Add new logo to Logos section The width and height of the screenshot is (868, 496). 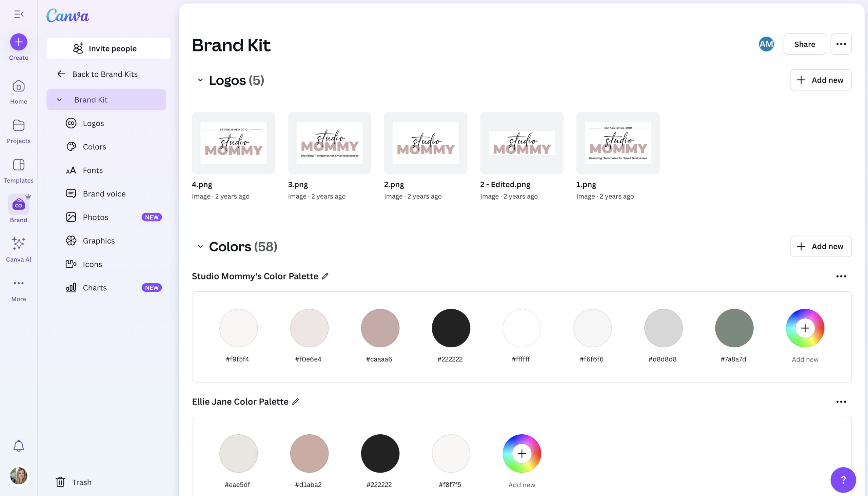coord(821,80)
